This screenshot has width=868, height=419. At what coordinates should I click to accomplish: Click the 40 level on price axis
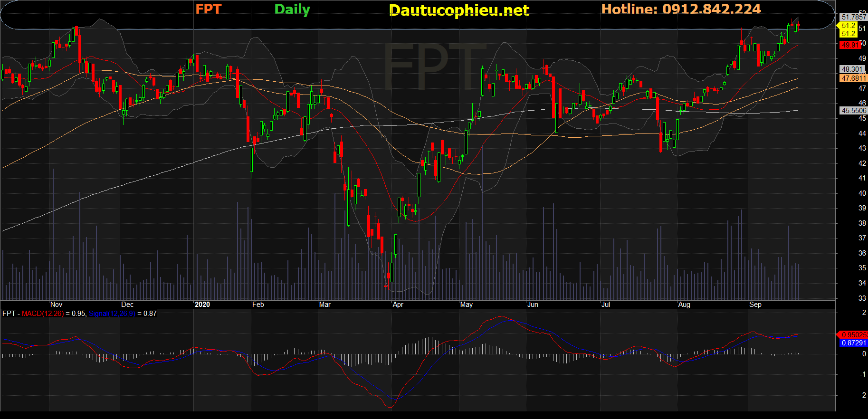(862, 193)
